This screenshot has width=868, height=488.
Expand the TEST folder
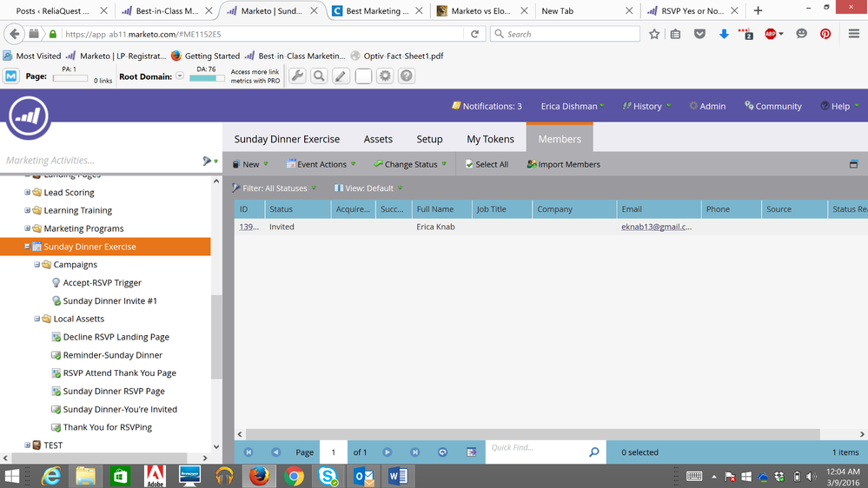coord(27,445)
